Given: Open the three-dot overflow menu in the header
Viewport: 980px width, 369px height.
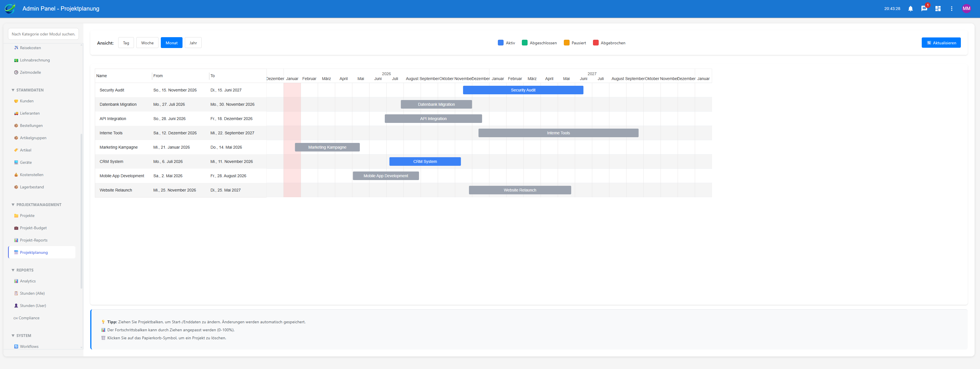Looking at the screenshot, I should pyautogui.click(x=951, y=8).
